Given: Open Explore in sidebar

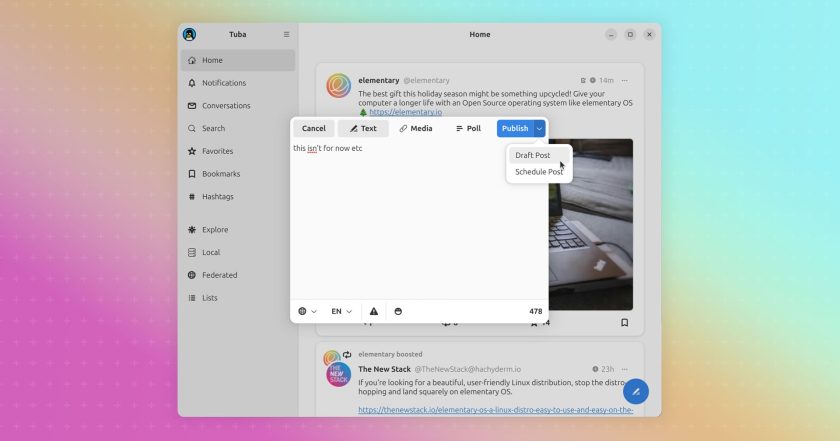Looking at the screenshot, I should [x=238, y=230].
